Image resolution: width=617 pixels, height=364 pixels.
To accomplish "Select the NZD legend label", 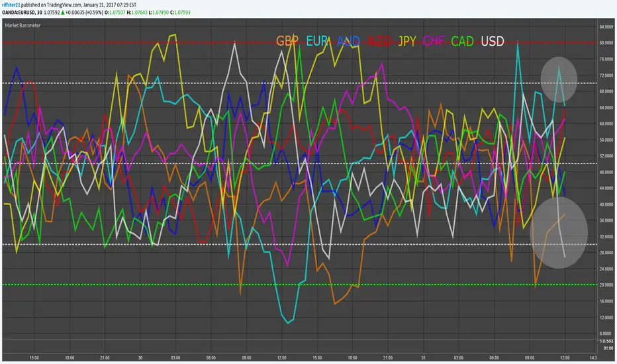I will (x=379, y=41).
